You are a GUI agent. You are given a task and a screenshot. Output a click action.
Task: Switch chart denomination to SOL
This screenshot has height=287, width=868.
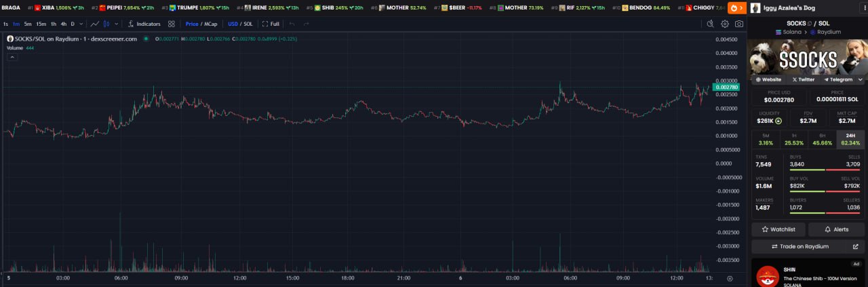point(248,24)
